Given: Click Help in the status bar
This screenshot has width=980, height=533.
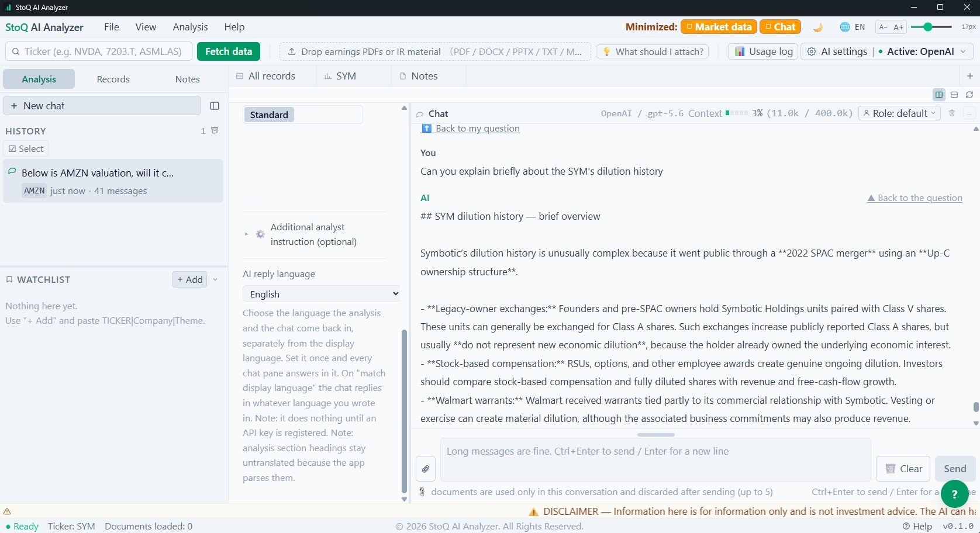Looking at the screenshot, I should [917, 526].
